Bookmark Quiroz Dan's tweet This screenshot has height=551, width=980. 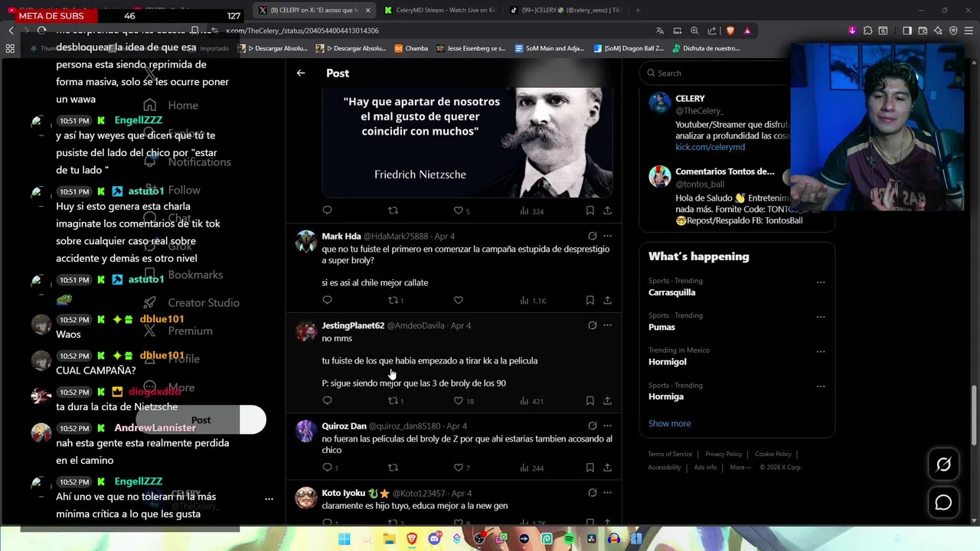coord(590,468)
